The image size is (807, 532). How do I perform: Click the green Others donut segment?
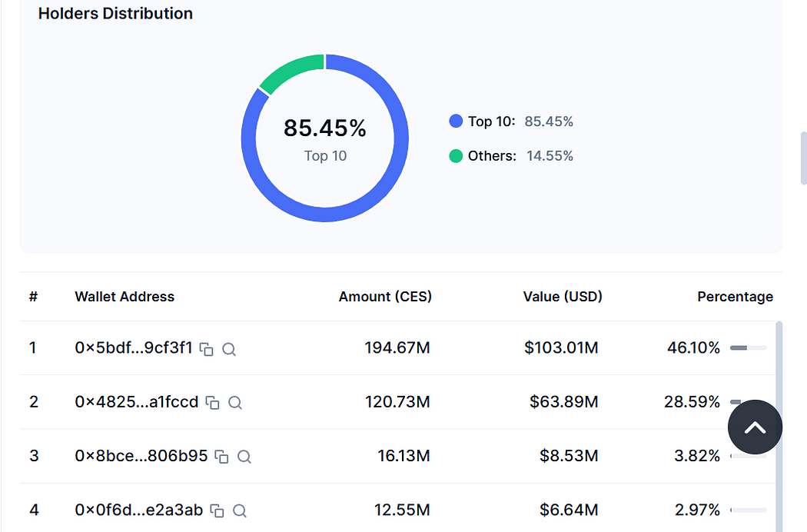(289, 72)
